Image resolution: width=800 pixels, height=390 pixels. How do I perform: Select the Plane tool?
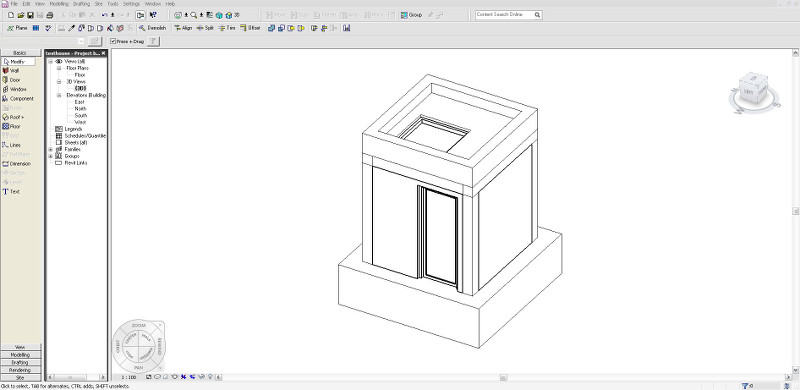click(x=17, y=28)
